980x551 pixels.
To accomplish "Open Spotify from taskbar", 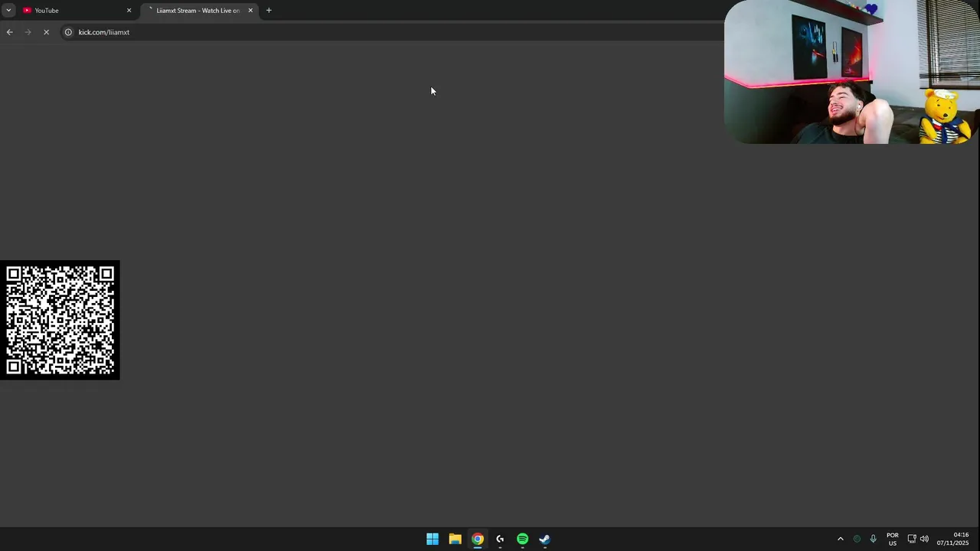I will pos(522,539).
